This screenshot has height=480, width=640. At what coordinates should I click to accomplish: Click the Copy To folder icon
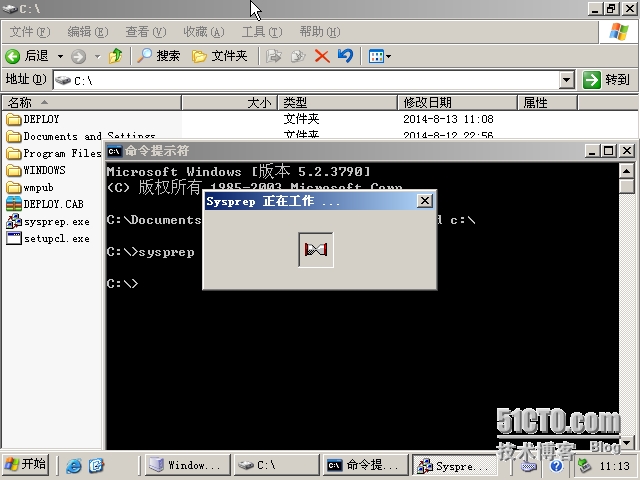298,56
